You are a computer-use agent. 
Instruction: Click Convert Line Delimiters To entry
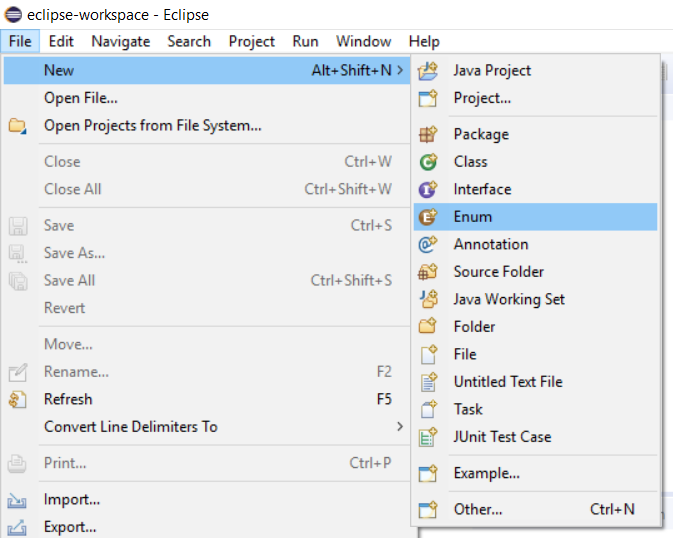click(207, 426)
